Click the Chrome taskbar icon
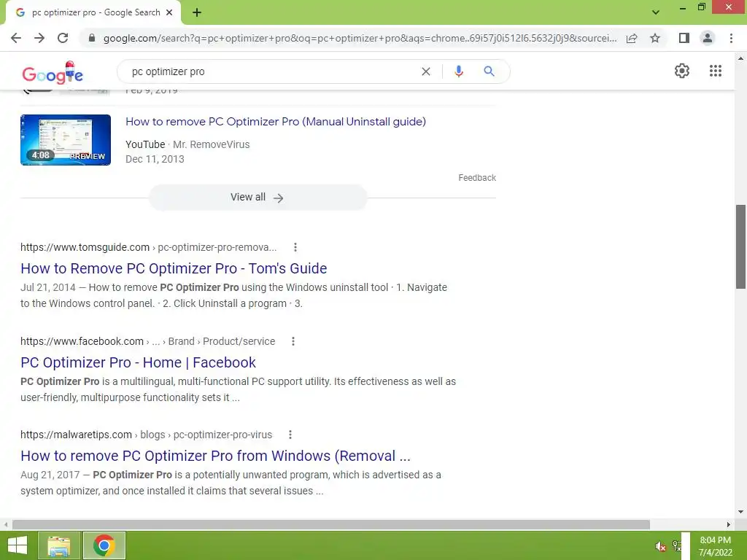Screen dimensions: 747x560 tap(104, 545)
